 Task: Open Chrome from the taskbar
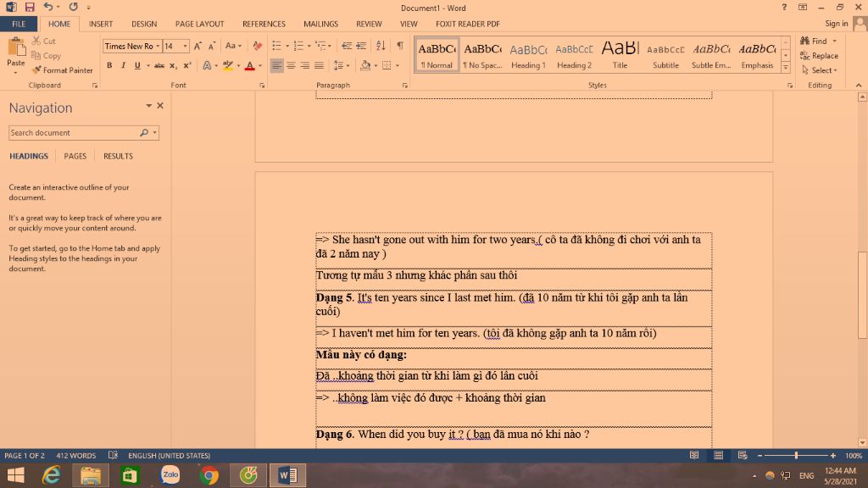[x=209, y=475]
